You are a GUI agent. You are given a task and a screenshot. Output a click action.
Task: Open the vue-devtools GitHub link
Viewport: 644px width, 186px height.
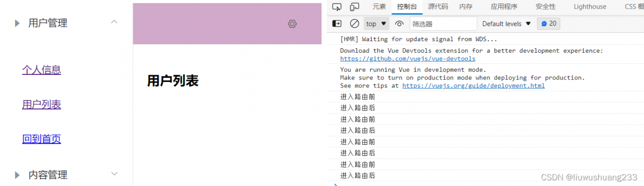pyautogui.click(x=408, y=59)
